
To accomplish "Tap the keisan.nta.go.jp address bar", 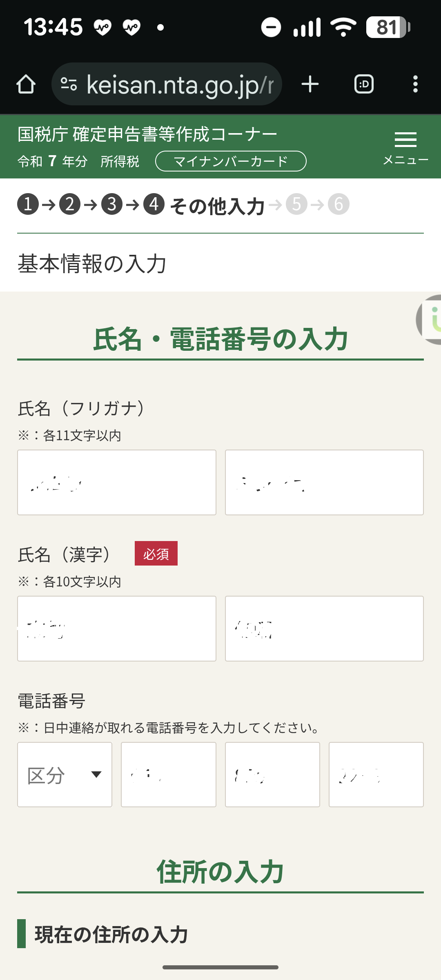I will pos(180,84).
